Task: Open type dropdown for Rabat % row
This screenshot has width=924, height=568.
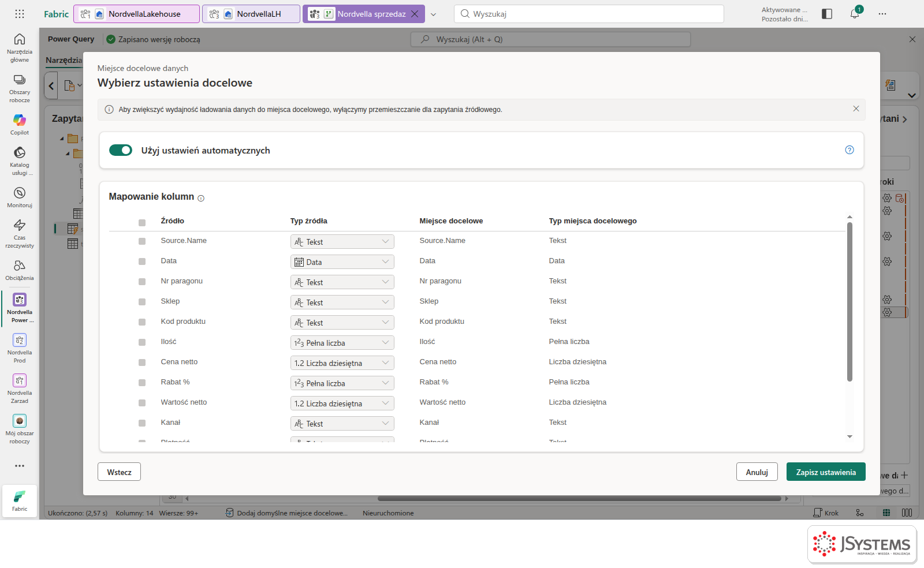Action: (x=342, y=383)
